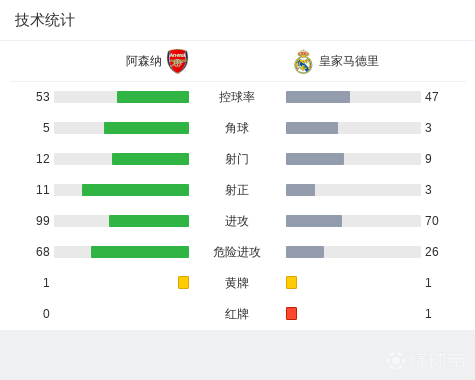Click the 懂球帝 watermark logo
Viewport: 475px width, 380px height.
pyautogui.click(x=426, y=360)
